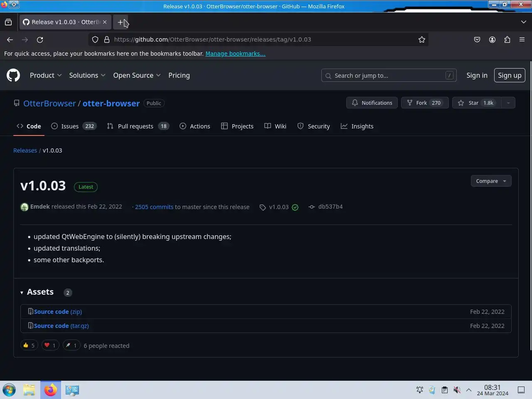The height and width of the screenshot is (399, 532).
Task: Open the 2505 commits link
Action: point(154,207)
